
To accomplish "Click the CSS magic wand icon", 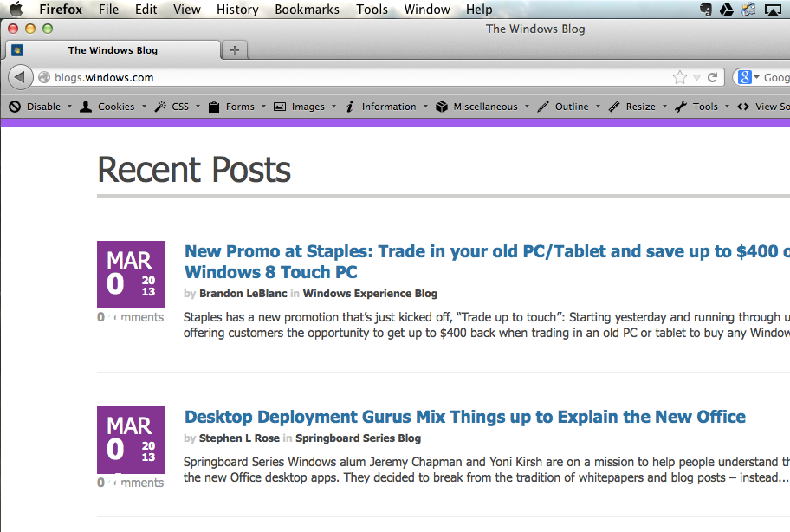I will 160,107.
